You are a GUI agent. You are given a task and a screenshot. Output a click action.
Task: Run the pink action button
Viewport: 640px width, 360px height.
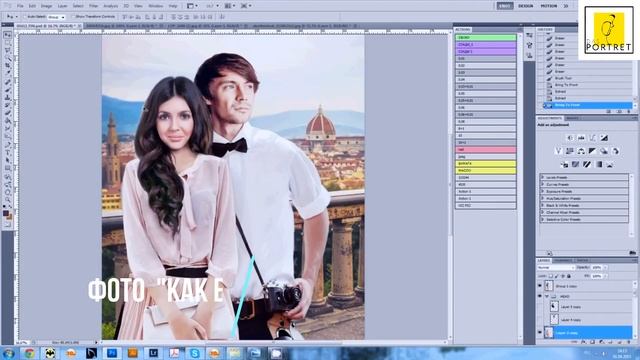tap(486, 150)
